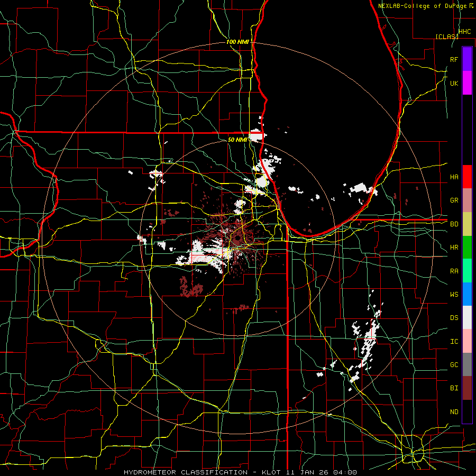This screenshot has width=476, height=476.
Task: Select the WS blue legend swatch
Action: click(467, 294)
